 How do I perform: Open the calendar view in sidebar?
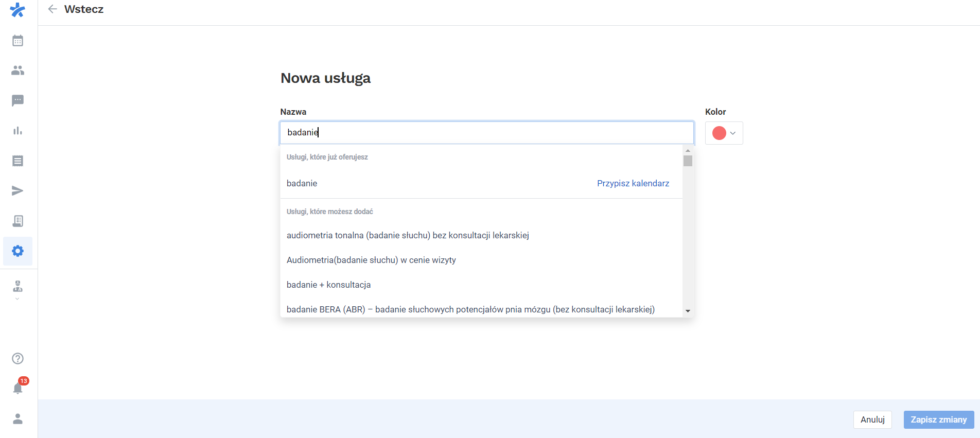(x=17, y=41)
